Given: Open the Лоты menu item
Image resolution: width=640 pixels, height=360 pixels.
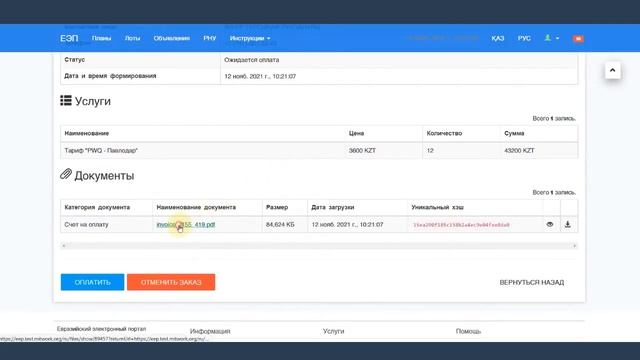Looking at the screenshot, I should coord(132,38).
